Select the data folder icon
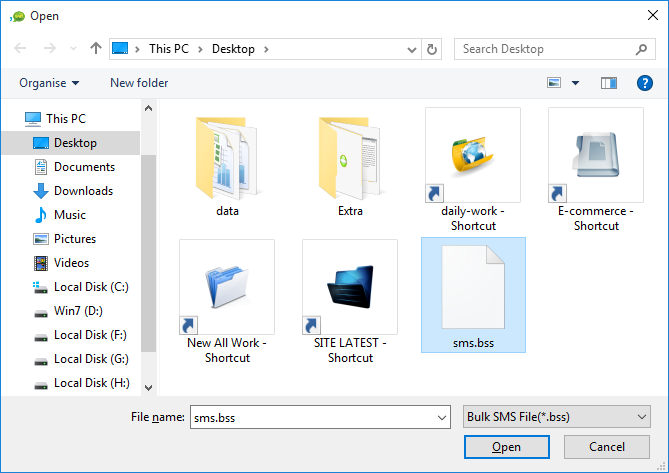 (x=227, y=158)
